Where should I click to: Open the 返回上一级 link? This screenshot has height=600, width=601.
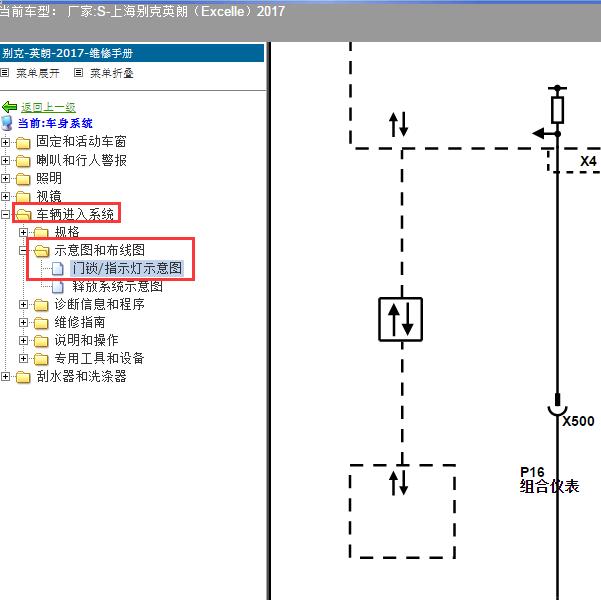tap(48, 107)
